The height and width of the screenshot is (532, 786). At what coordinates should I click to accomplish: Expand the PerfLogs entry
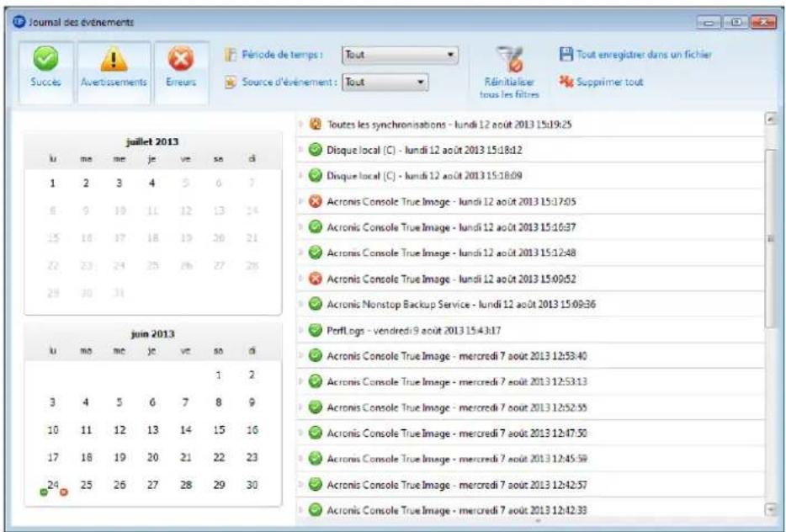300,330
